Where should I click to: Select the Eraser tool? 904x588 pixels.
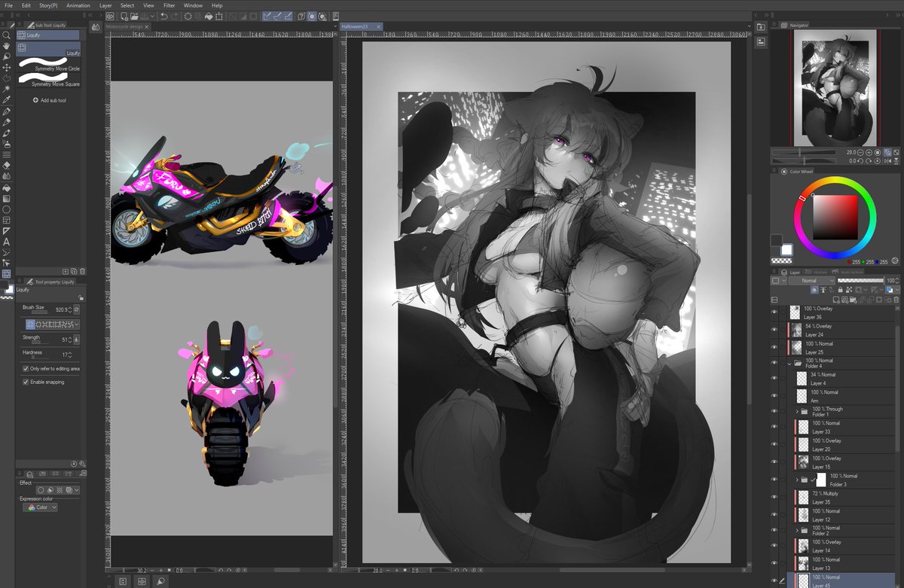(x=7, y=165)
